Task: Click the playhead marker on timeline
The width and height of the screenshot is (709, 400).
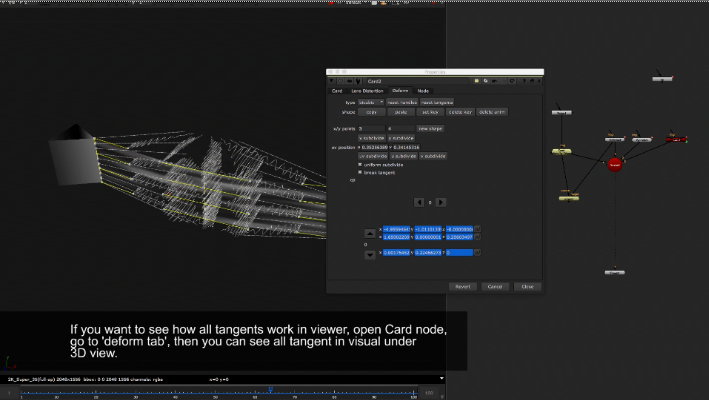Action: (269, 388)
